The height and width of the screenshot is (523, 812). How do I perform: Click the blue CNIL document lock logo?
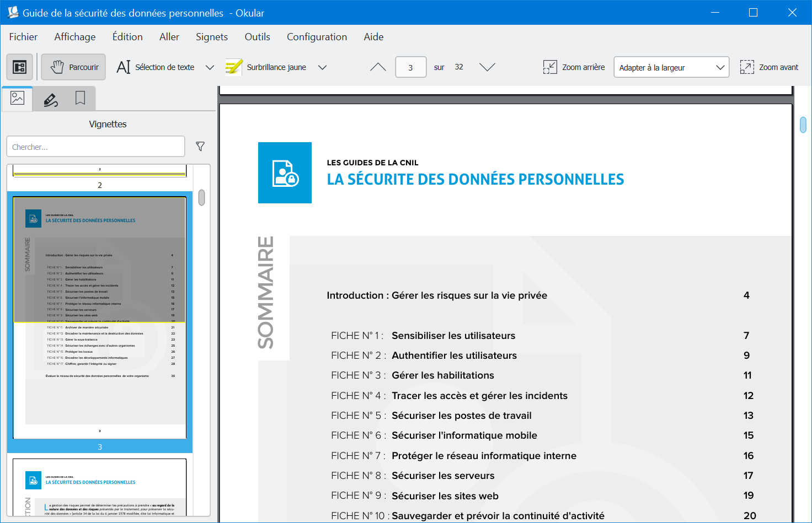285,173
